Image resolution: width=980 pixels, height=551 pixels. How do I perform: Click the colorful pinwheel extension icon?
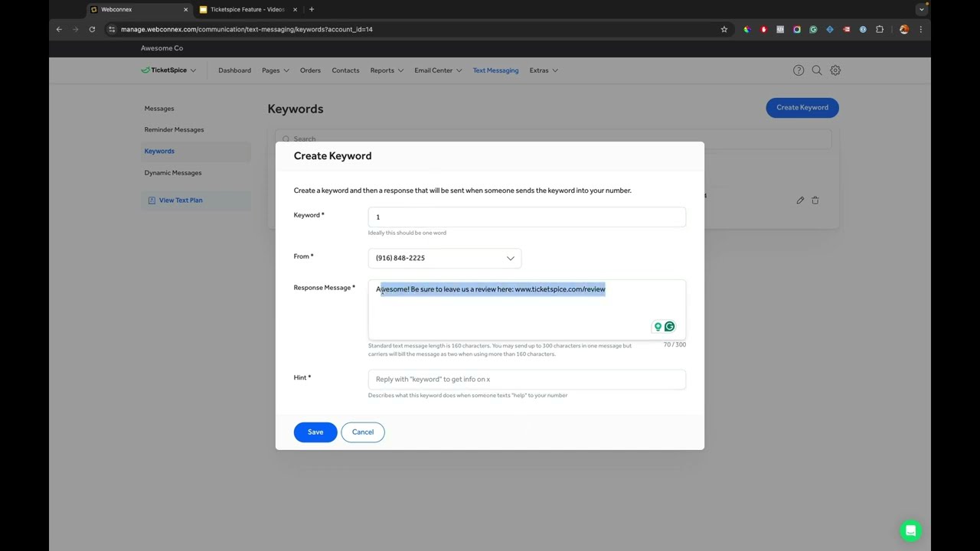tap(746, 29)
